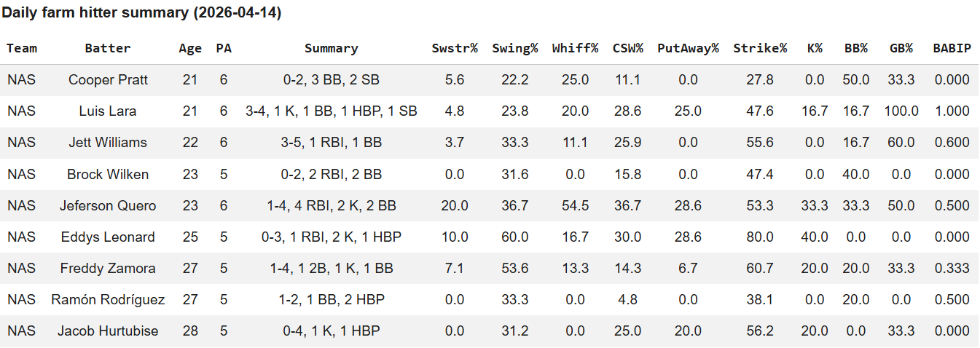Click Ramón Rodríguez's batter name
Image resolution: width=980 pixels, height=348 pixels.
[108, 300]
